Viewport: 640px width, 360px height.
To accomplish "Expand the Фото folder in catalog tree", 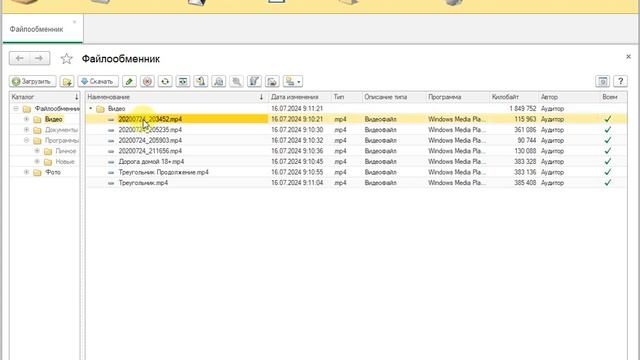I will pyautogui.click(x=27, y=172).
